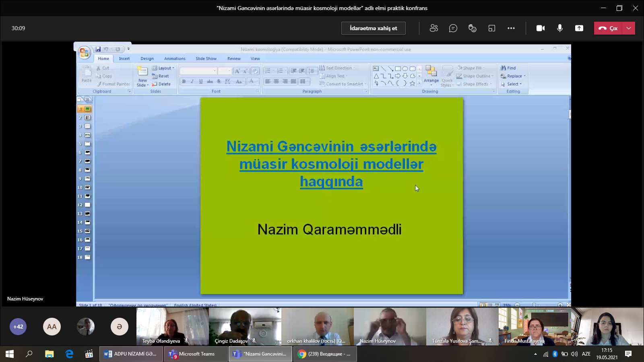This screenshot has height=362, width=644.
Task: Select the Design tab in the ribbon
Action: [147, 59]
